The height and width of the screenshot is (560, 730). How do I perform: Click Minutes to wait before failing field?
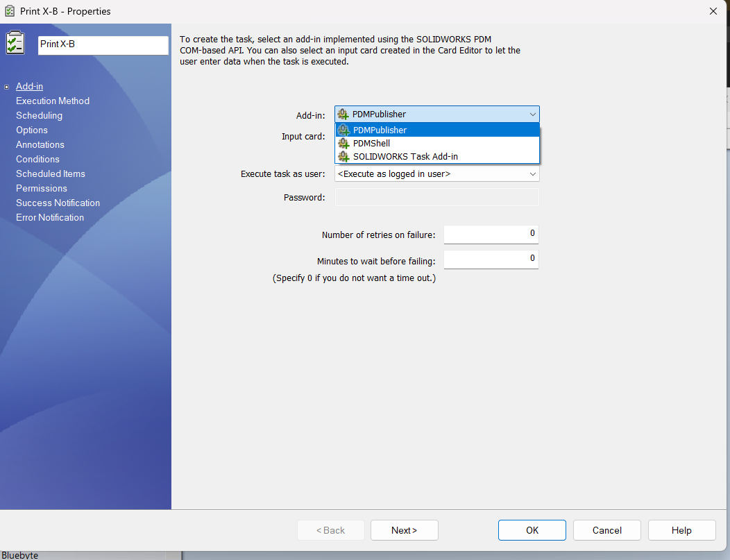(x=491, y=260)
